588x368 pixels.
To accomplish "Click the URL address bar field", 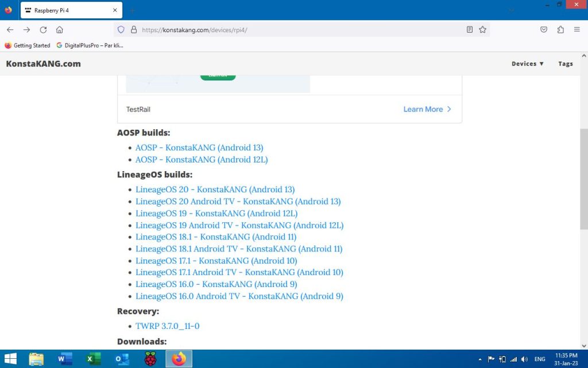I will [299, 30].
